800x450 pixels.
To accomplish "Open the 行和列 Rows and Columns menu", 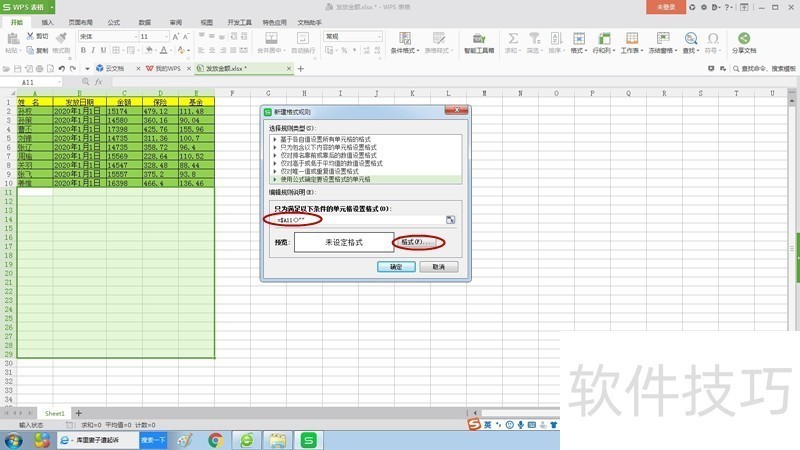I will (604, 42).
